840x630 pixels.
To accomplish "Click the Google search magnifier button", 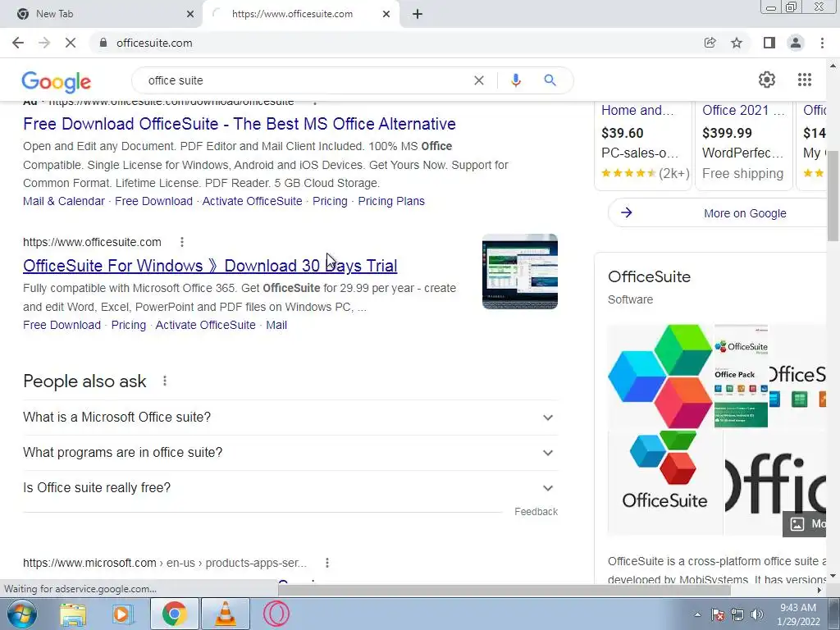I will coord(550,80).
